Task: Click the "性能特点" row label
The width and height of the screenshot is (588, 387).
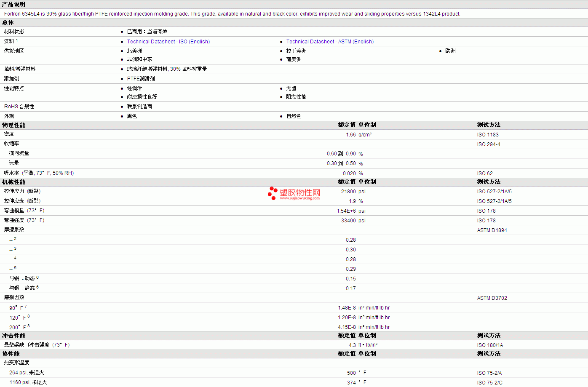Action: pos(14,88)
